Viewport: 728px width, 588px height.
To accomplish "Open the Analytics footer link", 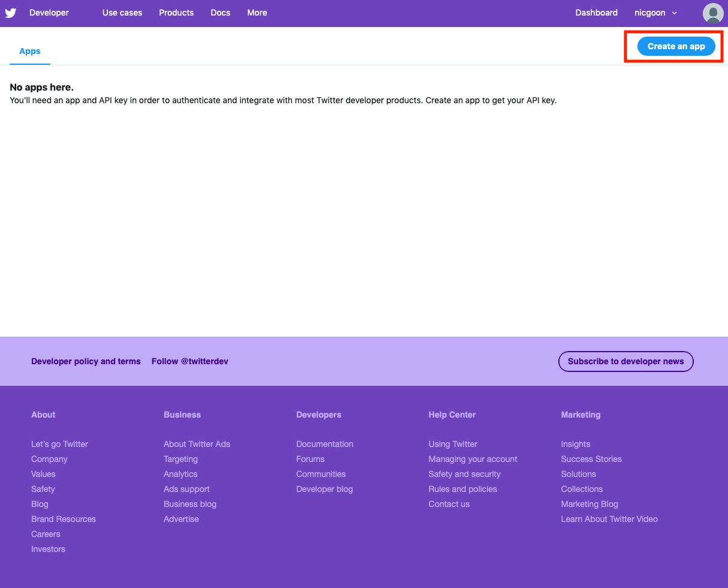I will [x=181, y=474].
